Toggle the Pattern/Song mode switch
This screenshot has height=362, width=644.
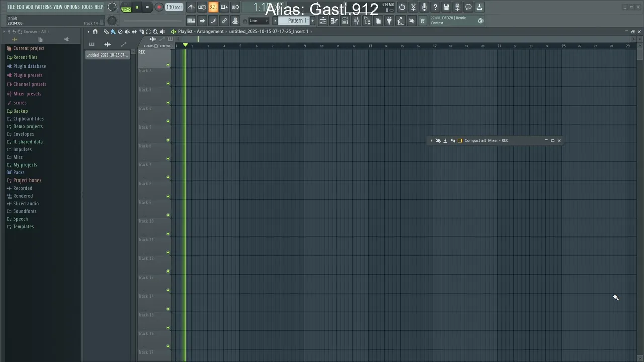click(126, 7)
